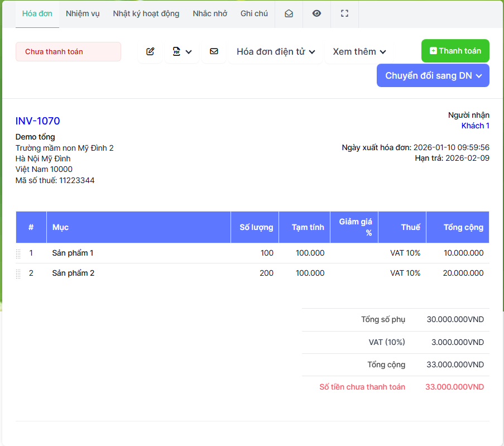
Task: Open the PDF dropdown arrow
Action: (189, 52)
